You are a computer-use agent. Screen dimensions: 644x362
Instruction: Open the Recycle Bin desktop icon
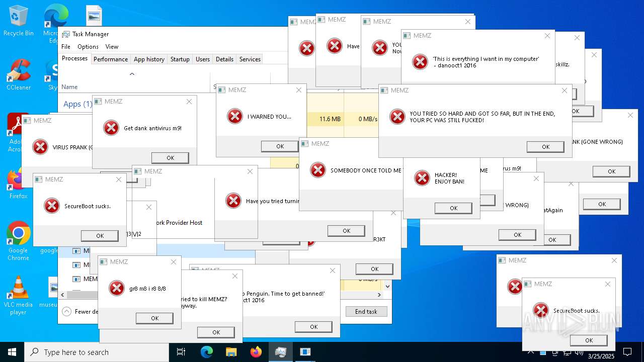point(18,20)
